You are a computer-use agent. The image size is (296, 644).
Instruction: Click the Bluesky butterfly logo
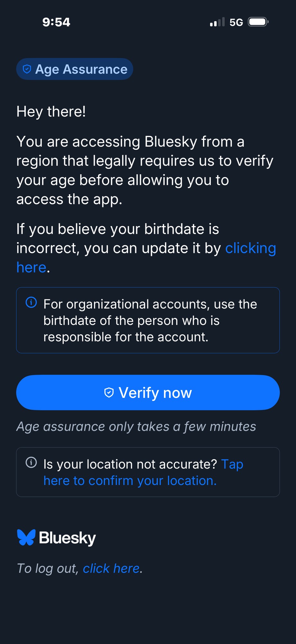click(26, 537)
